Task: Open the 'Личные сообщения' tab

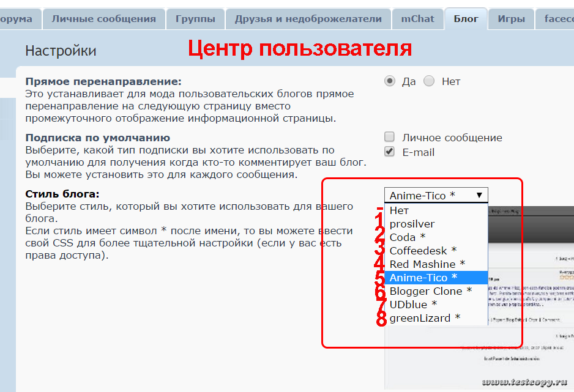Action: (x=103, y=19)
